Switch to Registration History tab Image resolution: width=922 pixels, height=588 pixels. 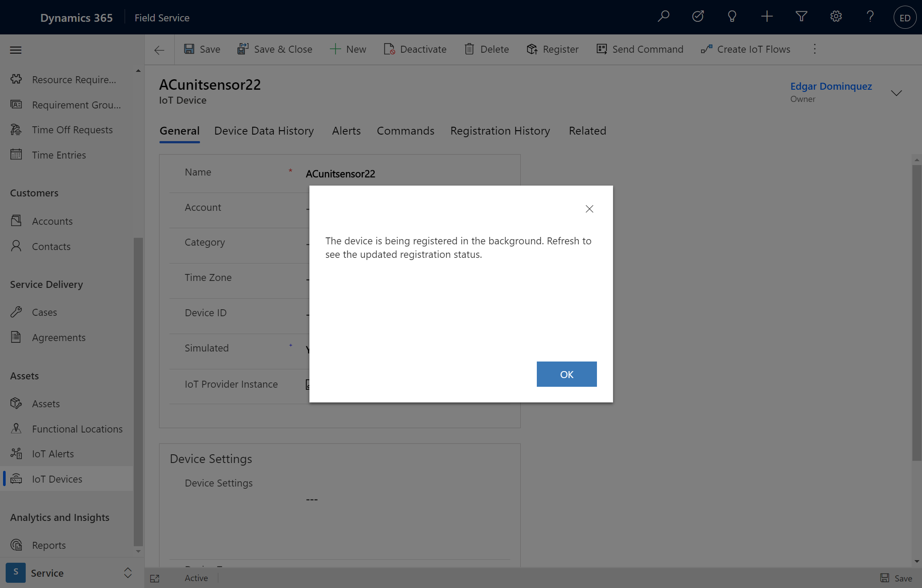(501, 130)
